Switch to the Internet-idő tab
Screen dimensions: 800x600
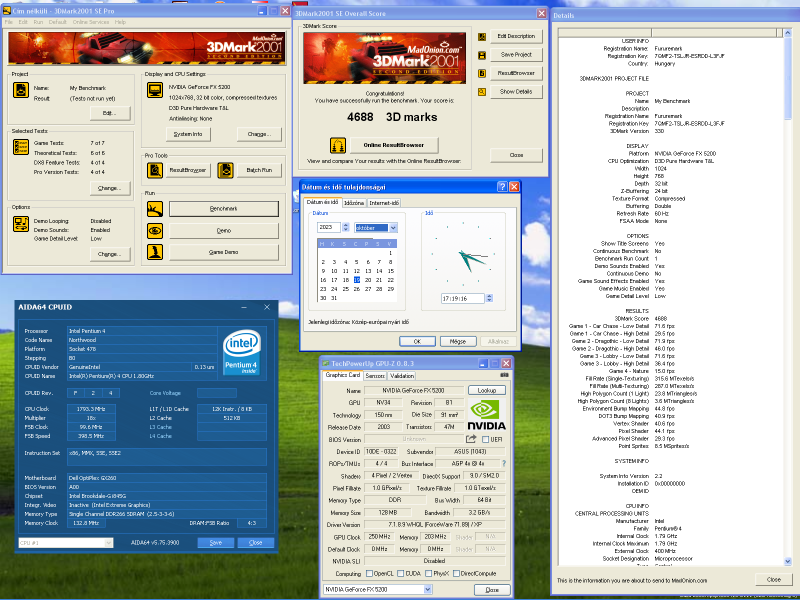(384, 203)
